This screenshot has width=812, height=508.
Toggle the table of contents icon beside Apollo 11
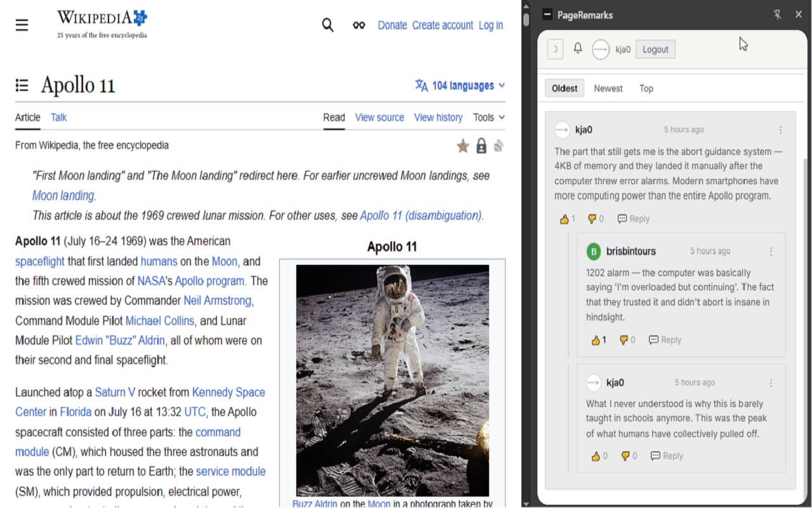[22, 85]
